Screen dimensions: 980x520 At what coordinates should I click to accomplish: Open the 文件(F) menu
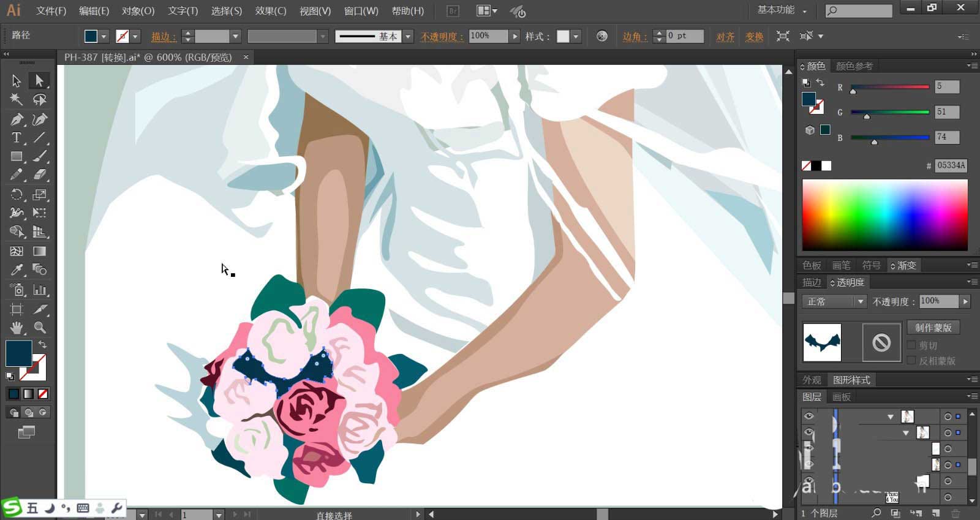click(x=51, y=11)
